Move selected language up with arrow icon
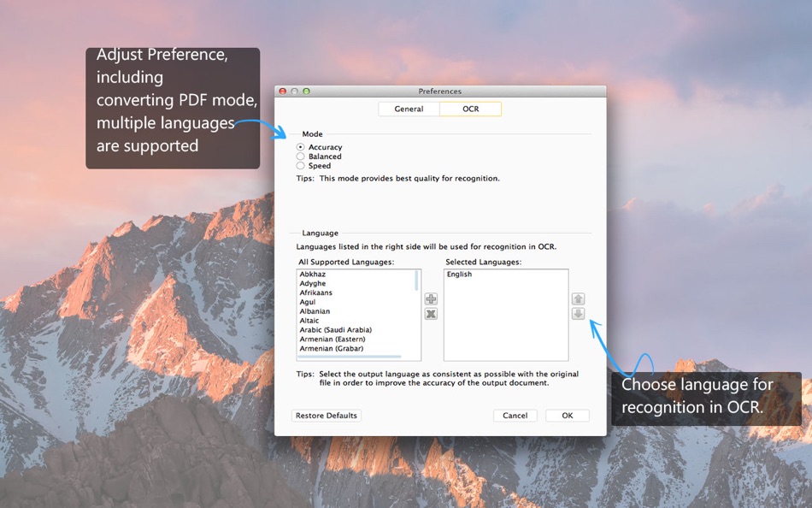The width and height of the screenshot is (812, 508). coord(578,299)
